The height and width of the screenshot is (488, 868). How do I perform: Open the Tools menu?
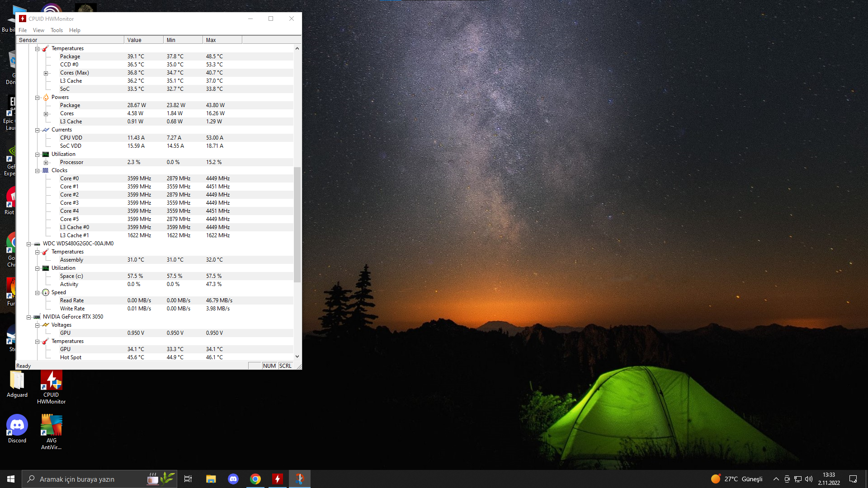click(x=57, y=30)
